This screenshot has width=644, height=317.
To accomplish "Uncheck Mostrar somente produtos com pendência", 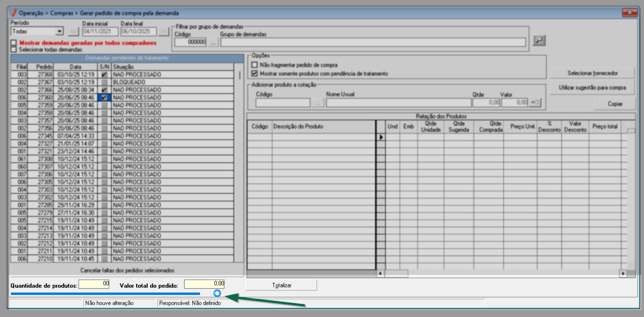I will click(254, 73).
